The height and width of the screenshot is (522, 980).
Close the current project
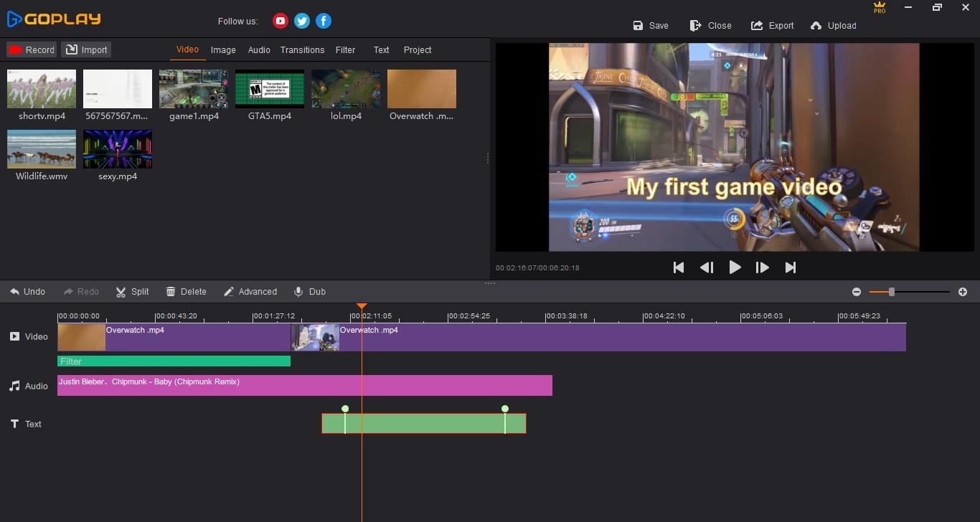coord(710,25)
